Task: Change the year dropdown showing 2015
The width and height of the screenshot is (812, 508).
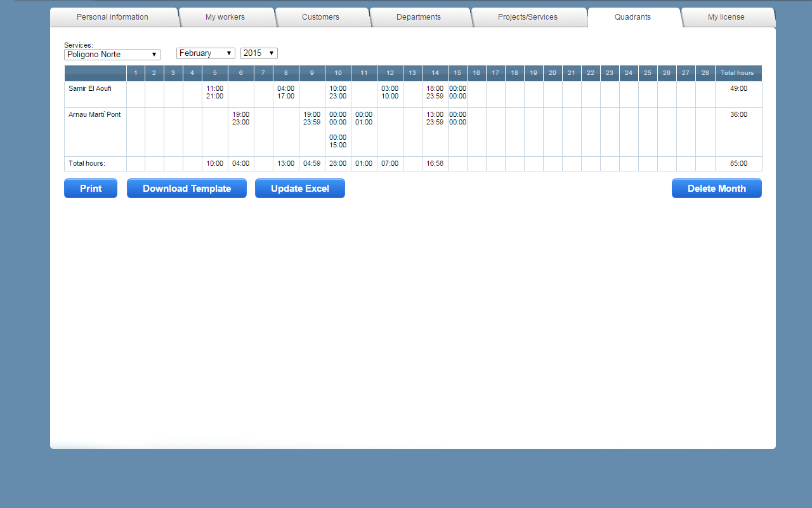Action: click(259, 53)
